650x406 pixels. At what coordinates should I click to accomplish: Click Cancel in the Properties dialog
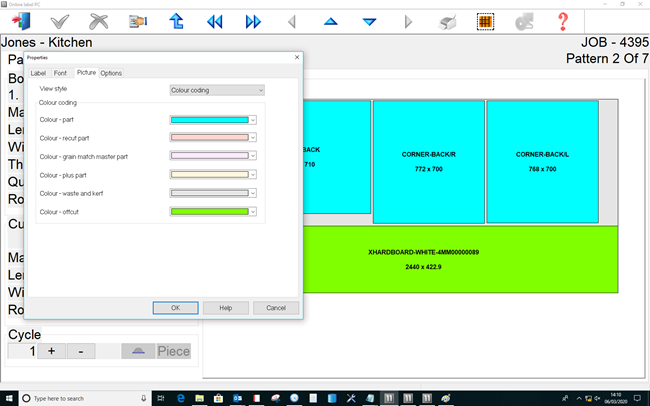coord(276,308)
